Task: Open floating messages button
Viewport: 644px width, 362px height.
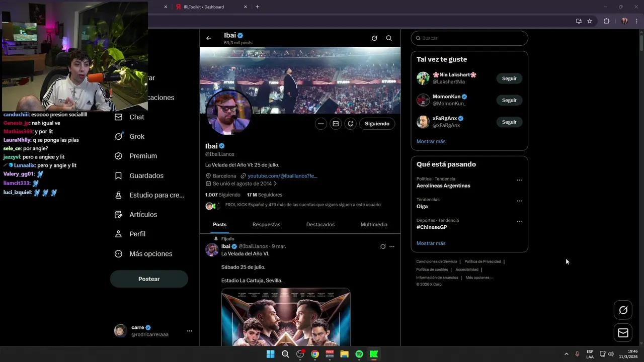Action: pyautogui.click(x=623, y=333)
